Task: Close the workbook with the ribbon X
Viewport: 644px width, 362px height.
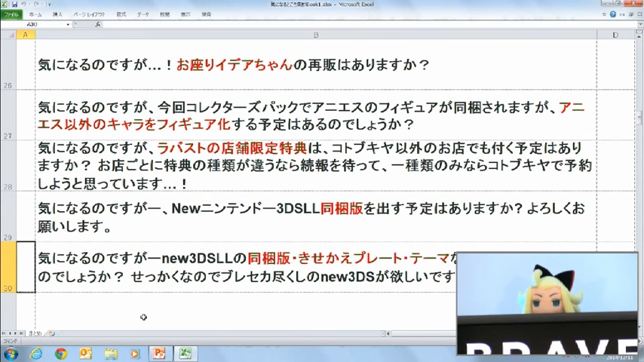Action: (640, 14)
